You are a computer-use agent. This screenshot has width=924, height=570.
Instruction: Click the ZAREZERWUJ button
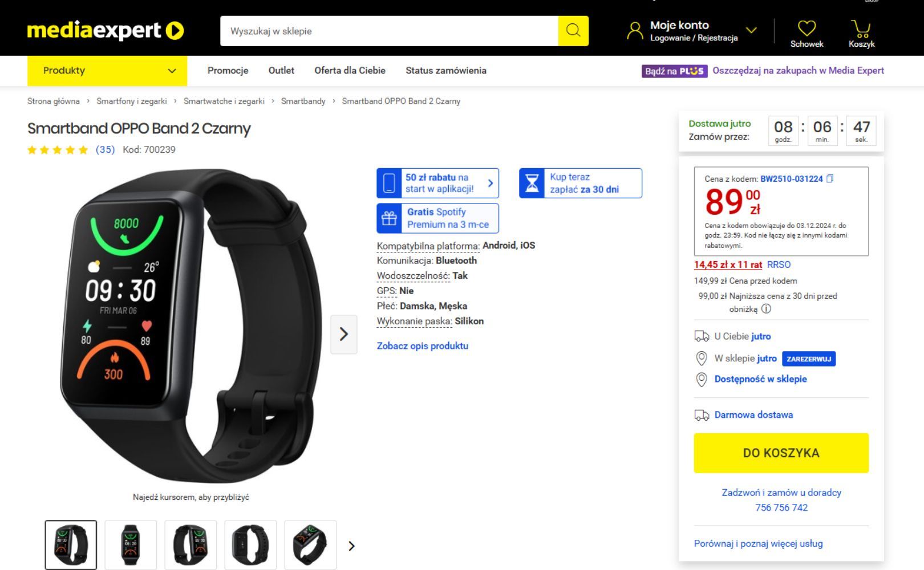pyautogui.click(x=809, y=359)
